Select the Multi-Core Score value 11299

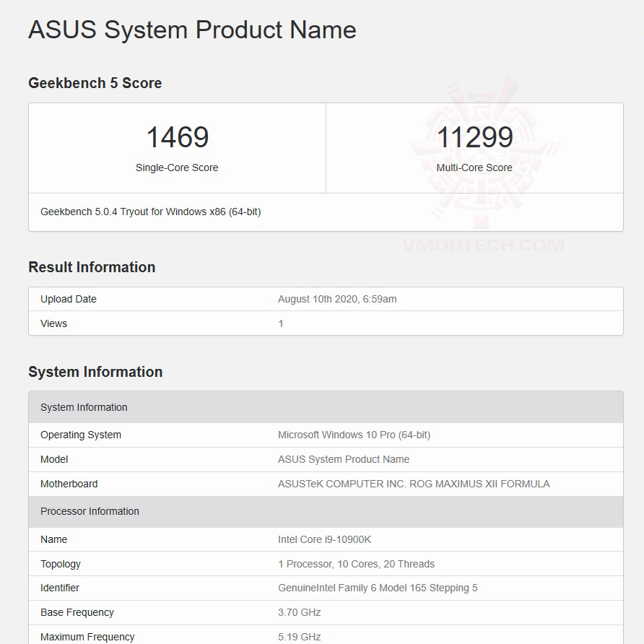click(475, 137)
